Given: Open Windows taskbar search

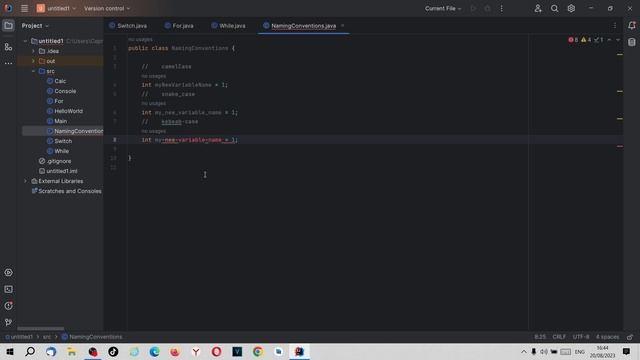Looking at the screenshot, I should (x=30, y=352).
